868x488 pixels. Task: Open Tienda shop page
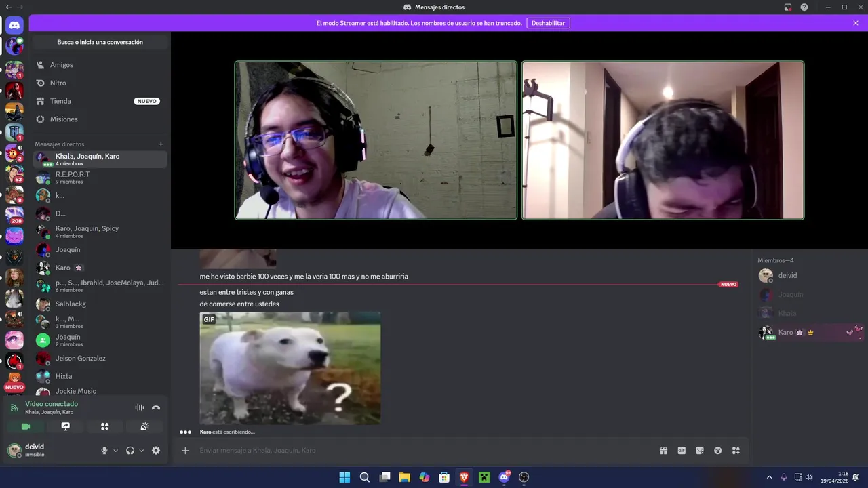(100, 101)
